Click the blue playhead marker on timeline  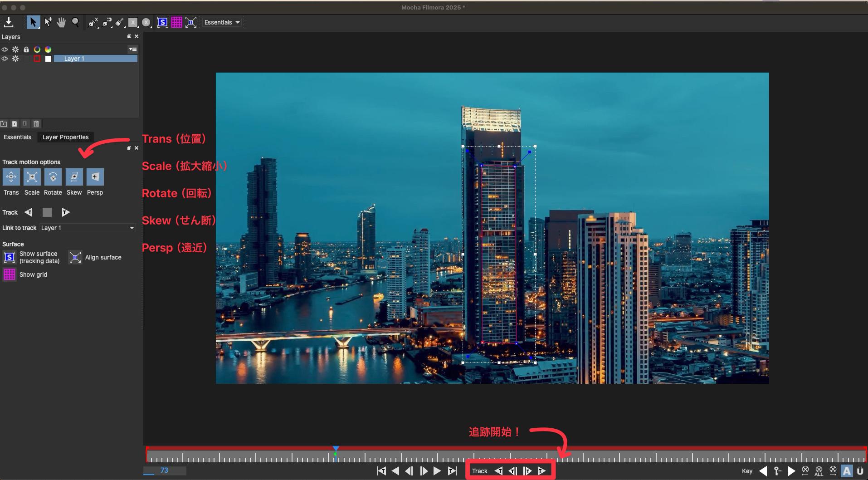point(336,449)
